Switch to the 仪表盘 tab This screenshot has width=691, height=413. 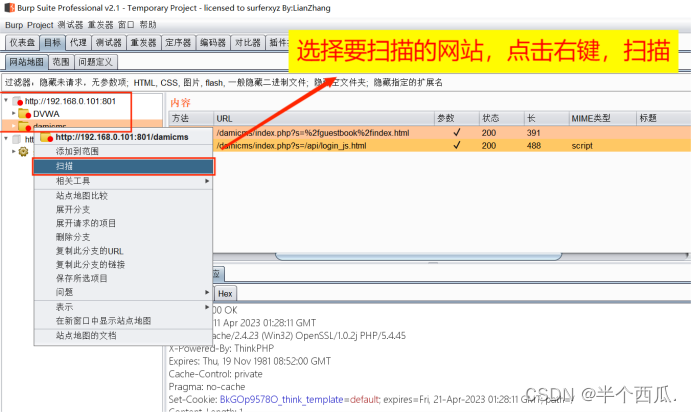point(22,43)
